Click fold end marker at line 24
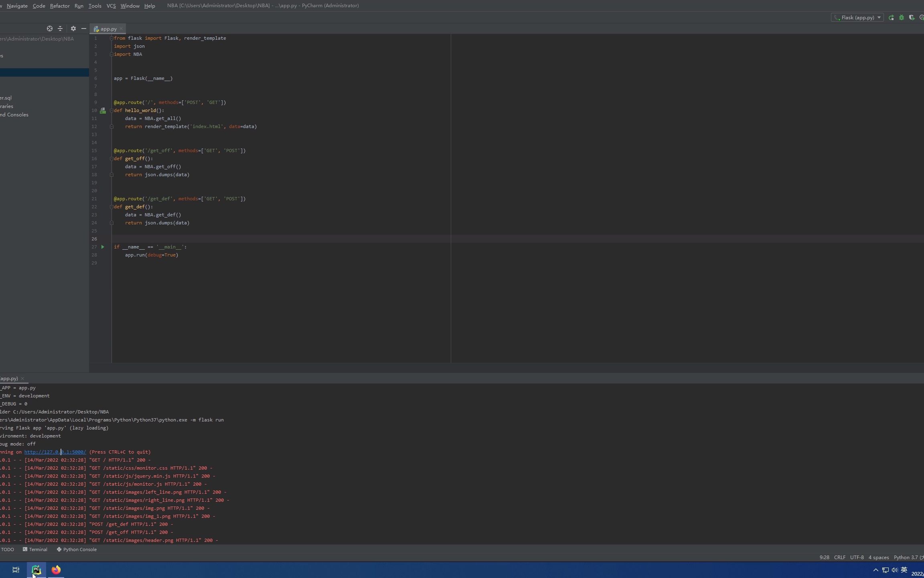 (111, 223)
